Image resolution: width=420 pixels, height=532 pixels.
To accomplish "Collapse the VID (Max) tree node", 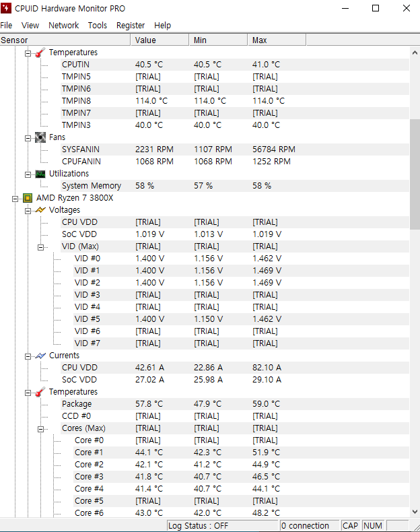I will point(41,246).
